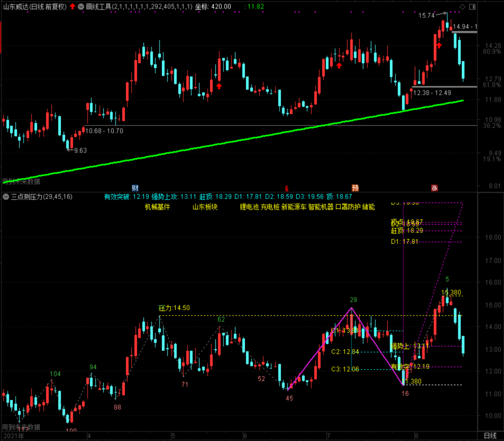Click the 2021年 timeline label
The width and height of the screenshot is (504, 441).
point(14,436)
